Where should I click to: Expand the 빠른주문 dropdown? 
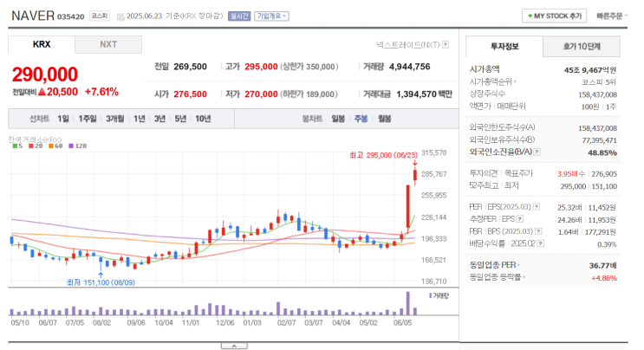pos(612,16)
